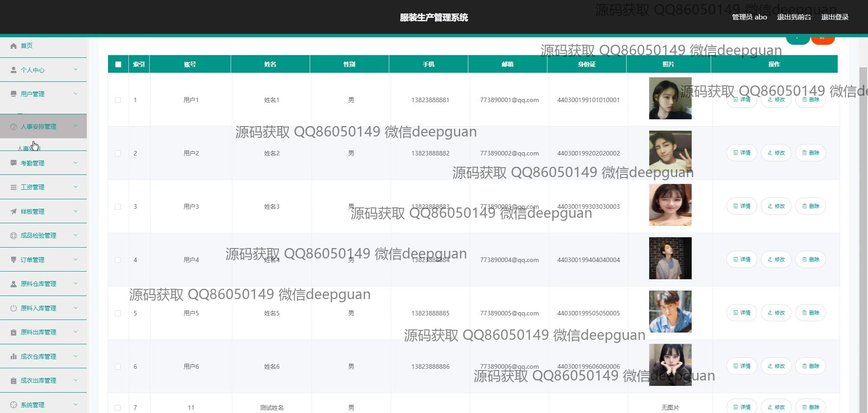Click the phone number 13823888886
Screen dimensions: 868x413
[x=430, y=366]
